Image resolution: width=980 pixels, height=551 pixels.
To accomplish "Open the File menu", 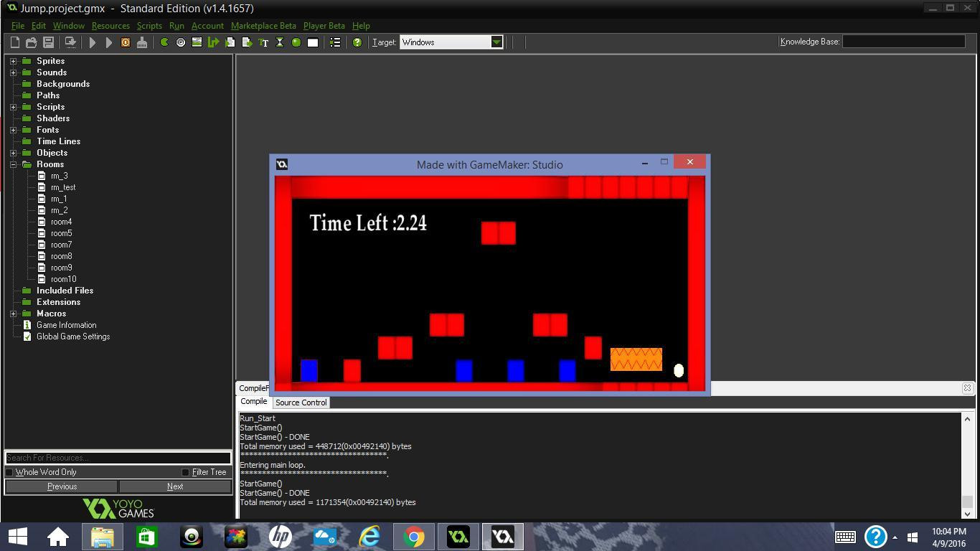I will coord(18,26).
